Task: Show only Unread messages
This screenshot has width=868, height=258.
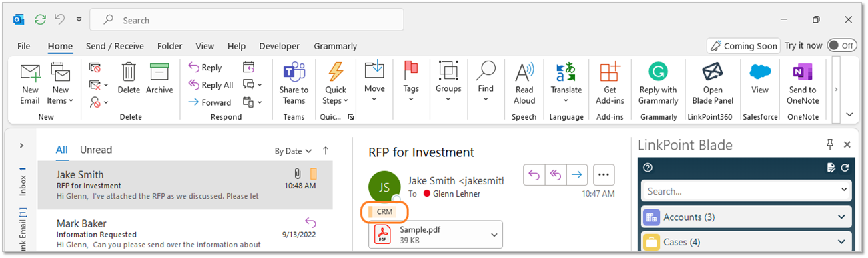Action: (96, 150)
